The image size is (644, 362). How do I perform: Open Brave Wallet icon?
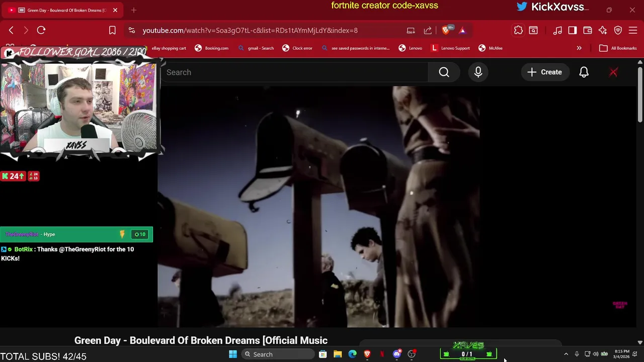click(x=588, y=30)
